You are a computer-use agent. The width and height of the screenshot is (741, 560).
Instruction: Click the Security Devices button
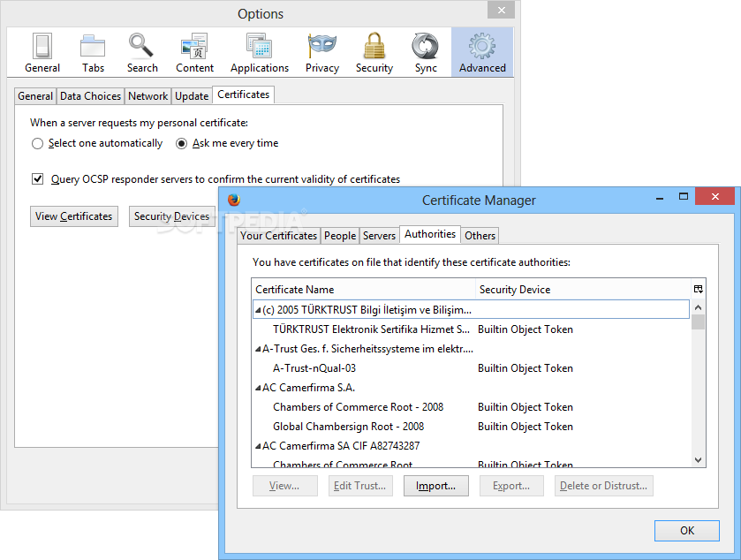pos(172,216)
